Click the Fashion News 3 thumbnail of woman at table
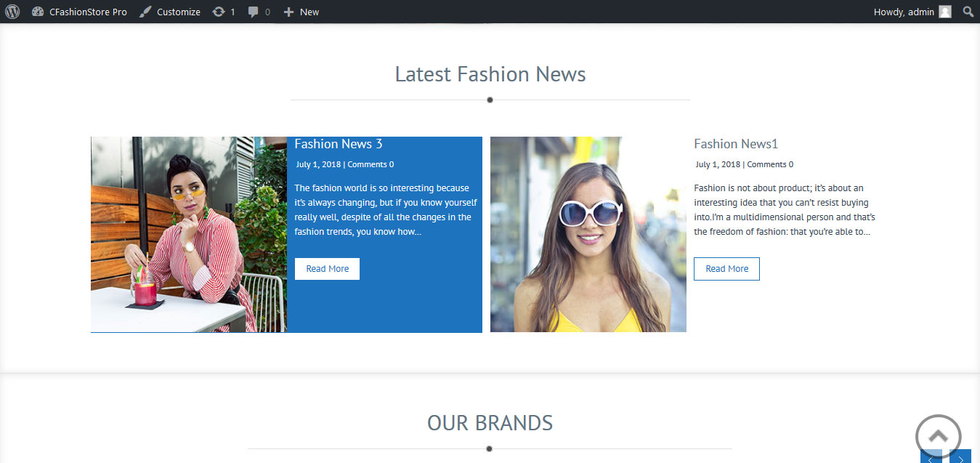 click(189, 235)
